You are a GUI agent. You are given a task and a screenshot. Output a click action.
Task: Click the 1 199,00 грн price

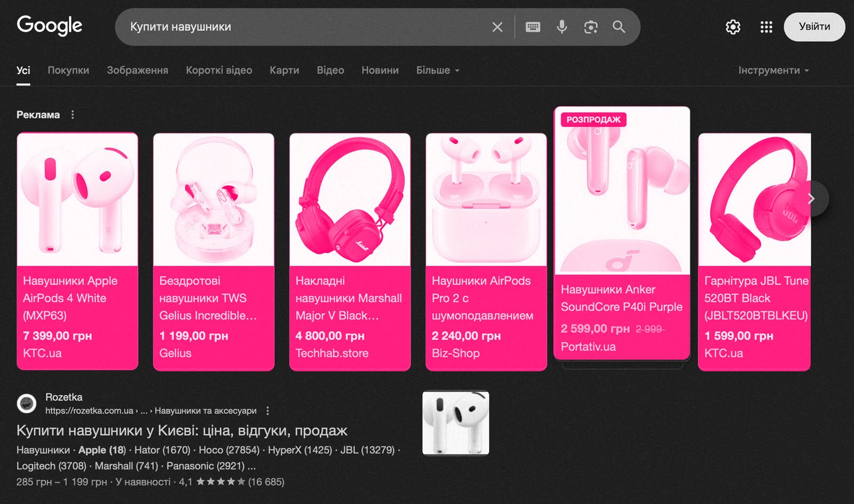(194, 336)
